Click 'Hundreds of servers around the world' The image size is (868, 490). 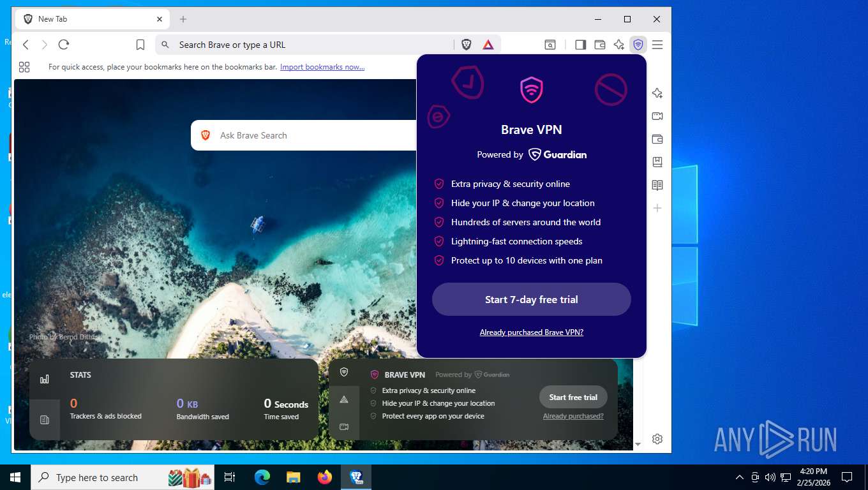coord(526,222)
